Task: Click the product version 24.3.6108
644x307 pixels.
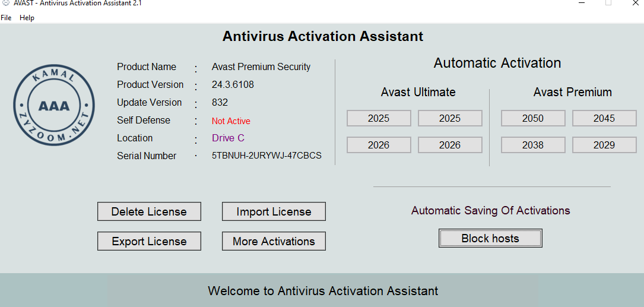Action: 233,85
